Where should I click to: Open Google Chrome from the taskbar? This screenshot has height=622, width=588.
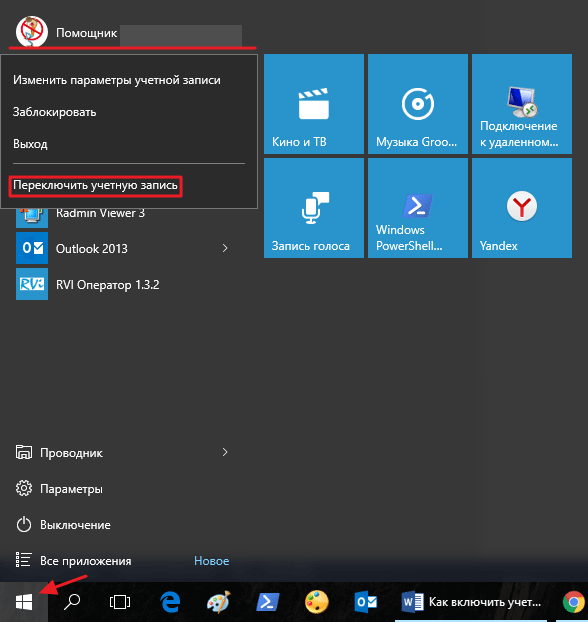coord(573,602)
